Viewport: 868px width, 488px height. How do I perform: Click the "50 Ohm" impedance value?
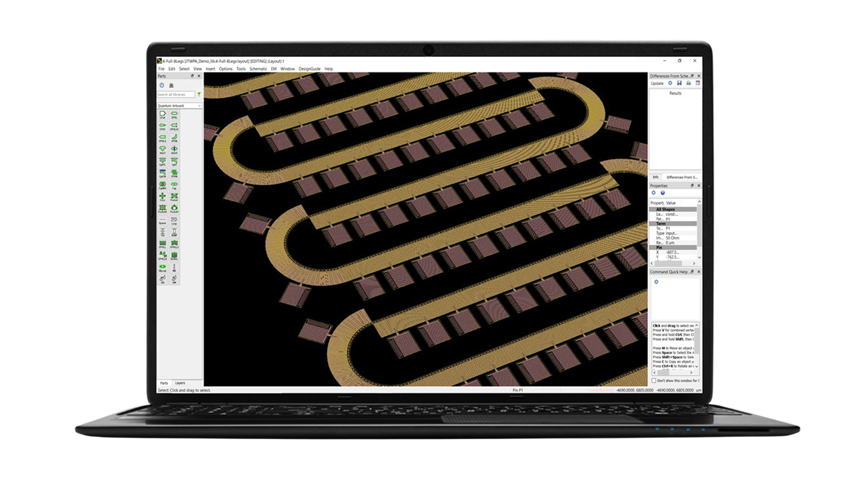[x=672, y=238]
